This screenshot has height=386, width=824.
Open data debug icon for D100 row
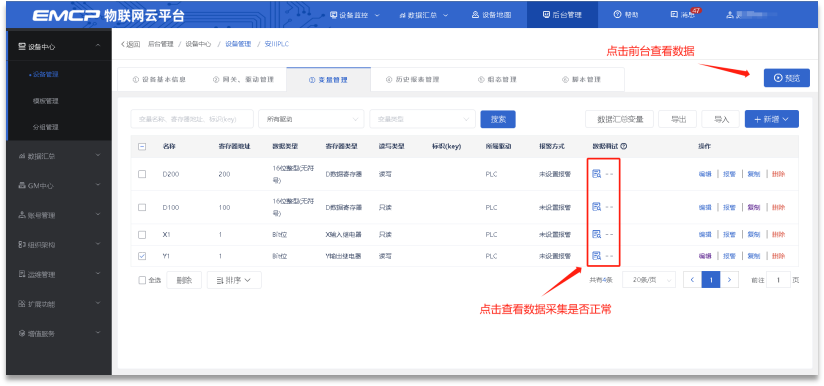pyautogui.click(x=596, y=207)
